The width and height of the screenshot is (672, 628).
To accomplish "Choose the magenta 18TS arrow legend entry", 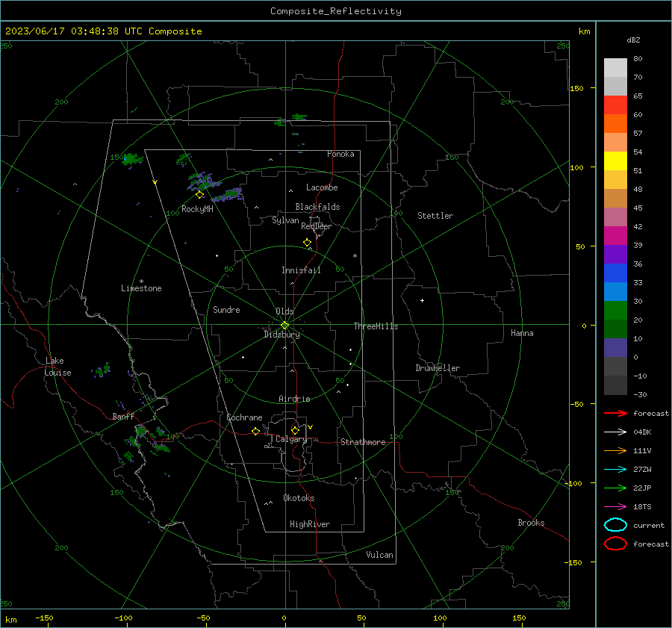I will tap(615, 507).
